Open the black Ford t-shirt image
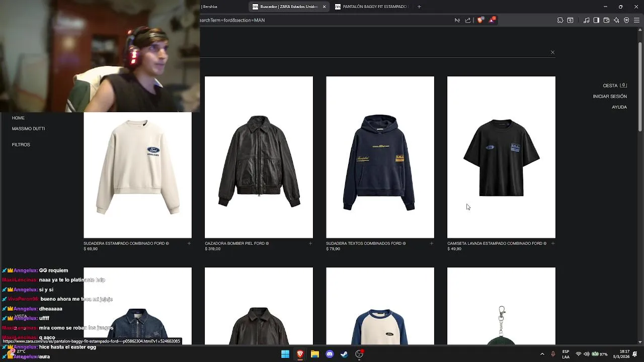This screenshot has width=644, height=362. (x=501, y=157)
